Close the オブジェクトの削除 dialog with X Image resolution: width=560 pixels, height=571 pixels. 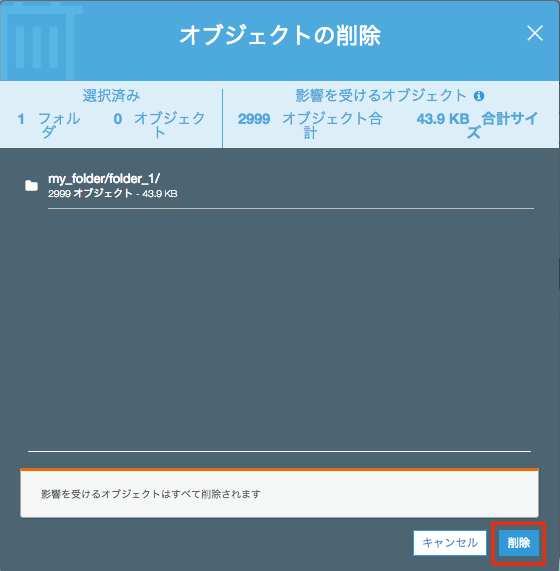pos(535,34)
